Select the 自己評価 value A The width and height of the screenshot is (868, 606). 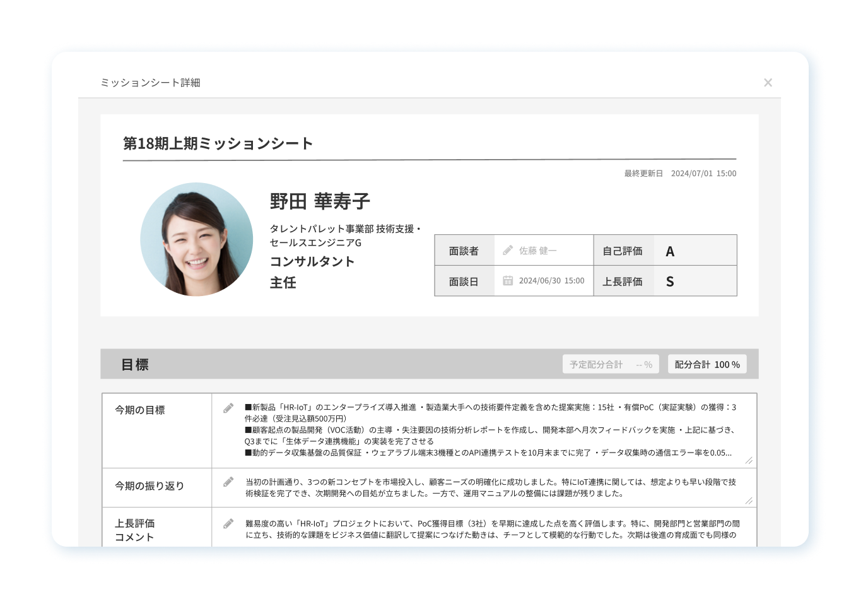pos(670,251)
